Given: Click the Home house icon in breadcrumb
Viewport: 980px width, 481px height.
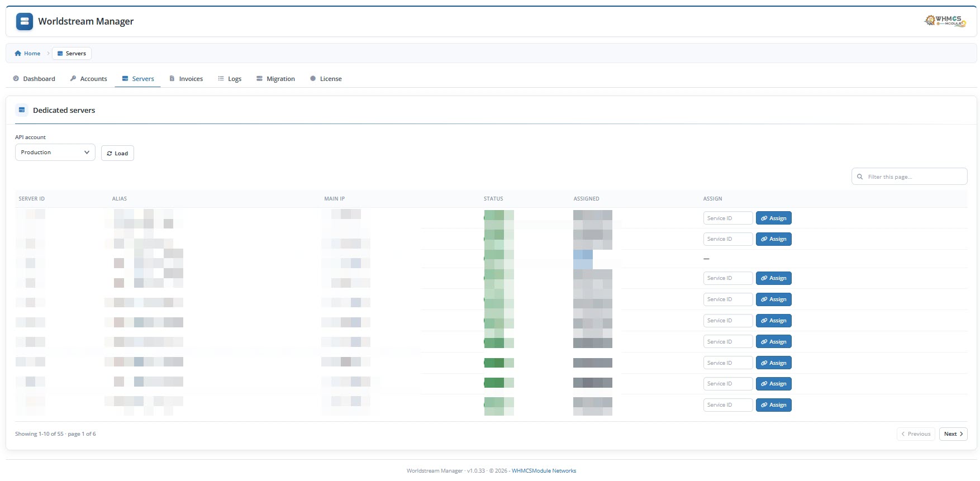Looking at the screenshot, I should [18, 54].
